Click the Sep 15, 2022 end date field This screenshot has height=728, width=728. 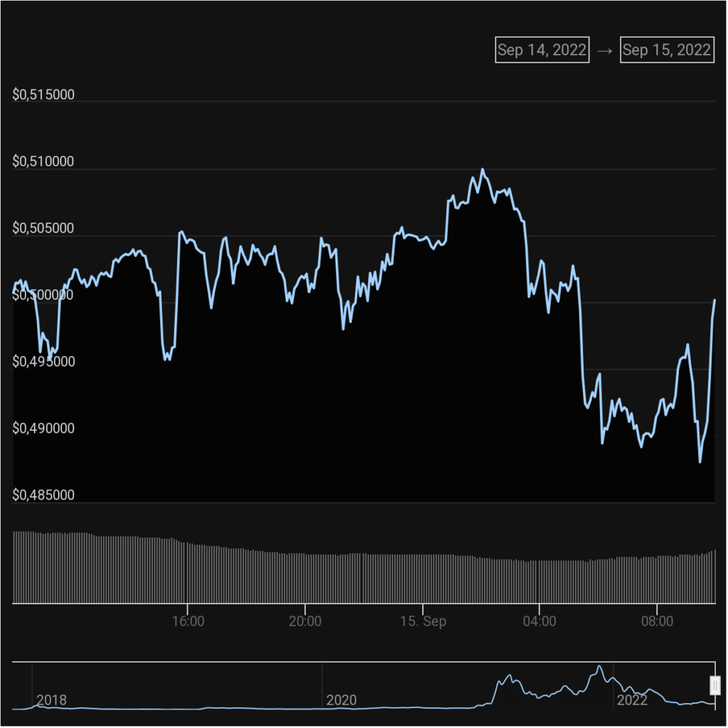[666, 50]
